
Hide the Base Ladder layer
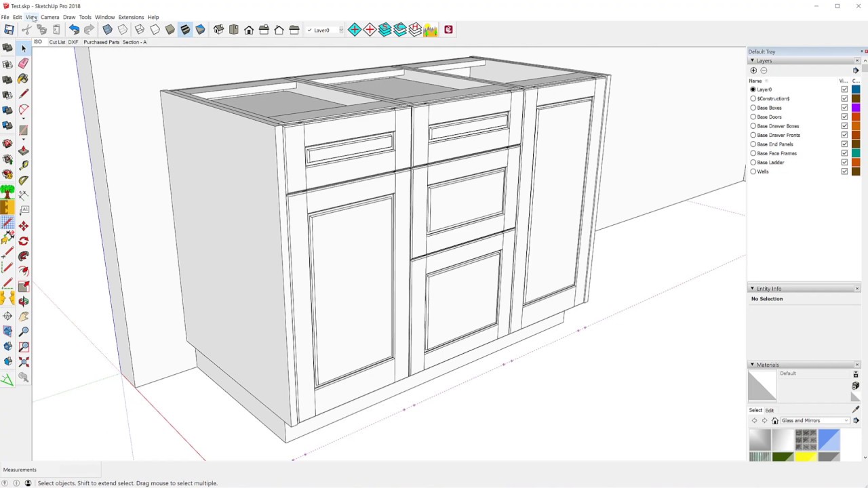(x=844, y=163)
